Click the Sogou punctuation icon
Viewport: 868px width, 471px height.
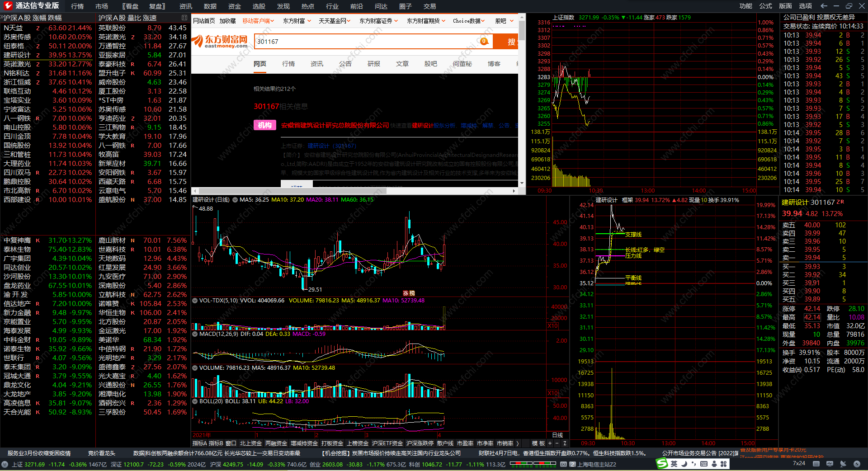point(694,464)
